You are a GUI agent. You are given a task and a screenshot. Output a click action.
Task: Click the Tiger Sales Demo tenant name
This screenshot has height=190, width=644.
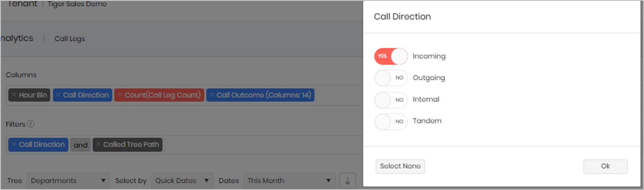77,4
